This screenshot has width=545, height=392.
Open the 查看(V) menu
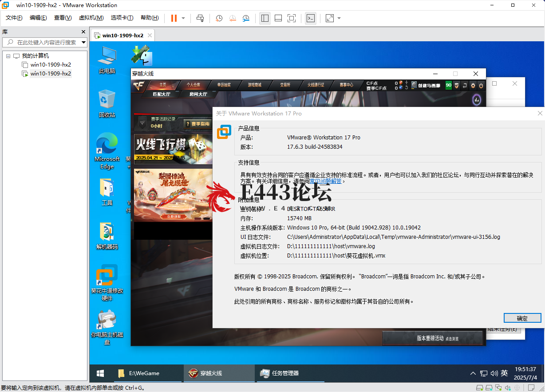tap(63, 18)
